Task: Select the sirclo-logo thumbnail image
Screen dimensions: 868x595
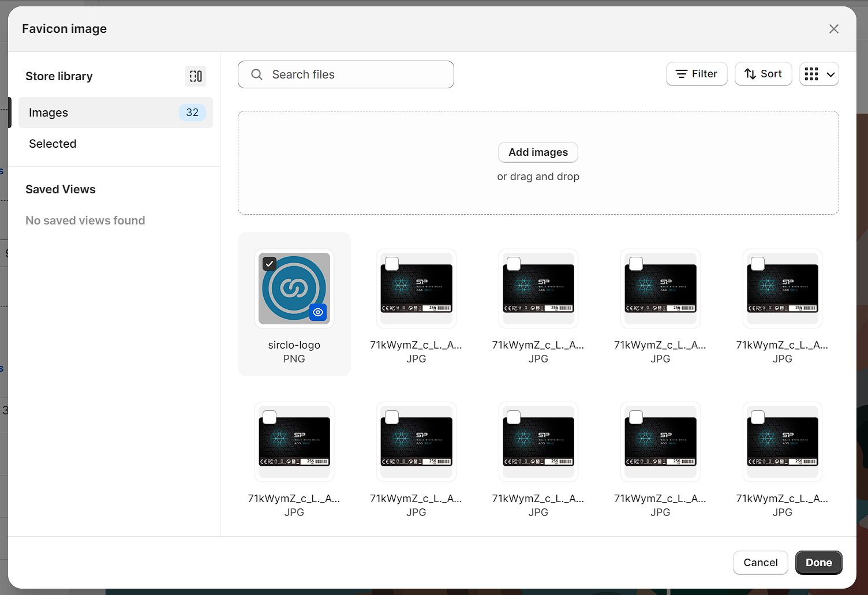Action: tap(294, 289)
